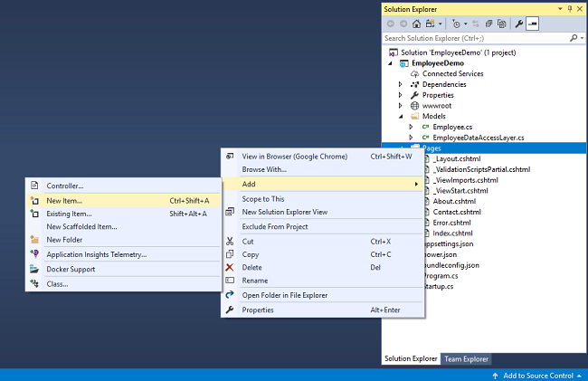Click the solution and folder views switch icon

coord(430,24)
